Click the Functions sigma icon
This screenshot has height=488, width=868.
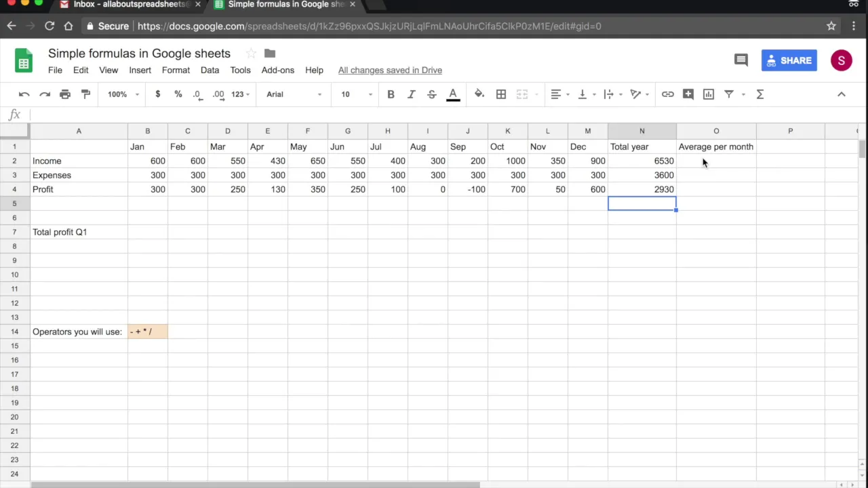click(x=760, y=94)
